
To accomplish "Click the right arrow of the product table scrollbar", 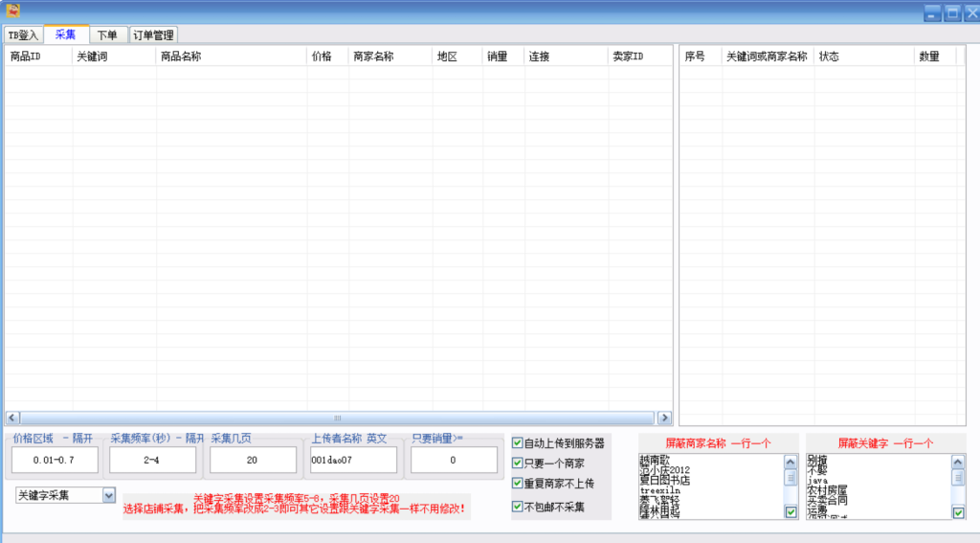I will point(664,419).
